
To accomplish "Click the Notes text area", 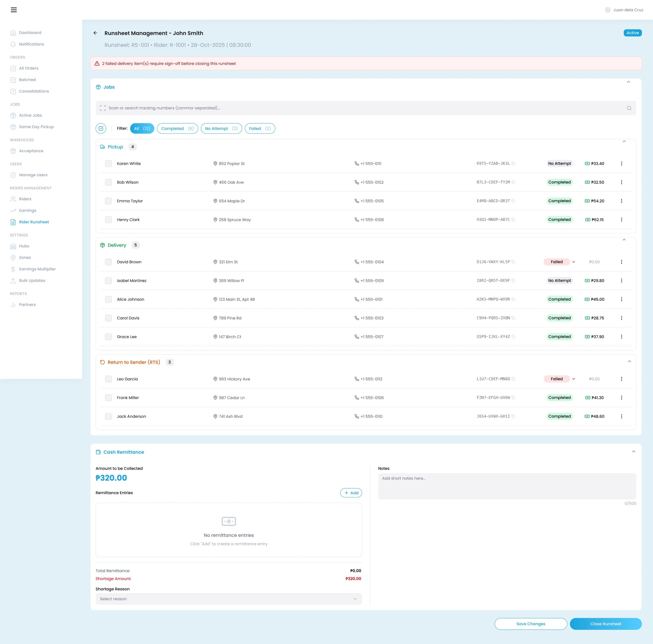I will tap(507, 486).
